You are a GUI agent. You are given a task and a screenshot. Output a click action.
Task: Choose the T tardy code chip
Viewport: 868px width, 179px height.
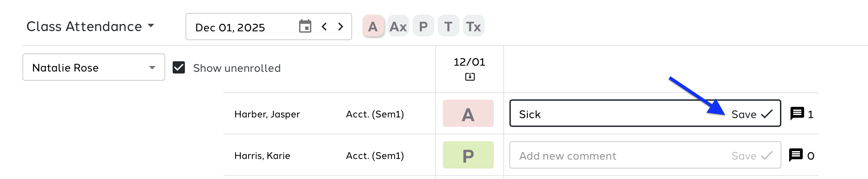pos(448,26)
